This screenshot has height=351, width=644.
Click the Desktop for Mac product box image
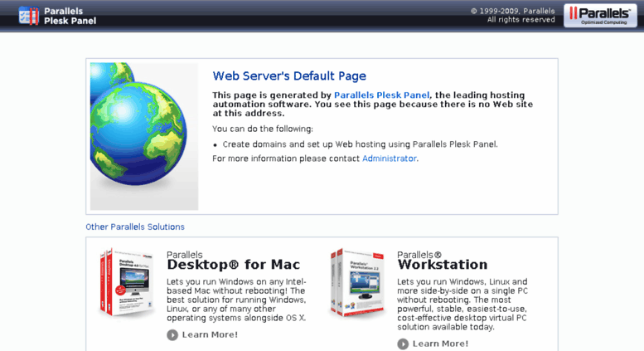[127, 282]
